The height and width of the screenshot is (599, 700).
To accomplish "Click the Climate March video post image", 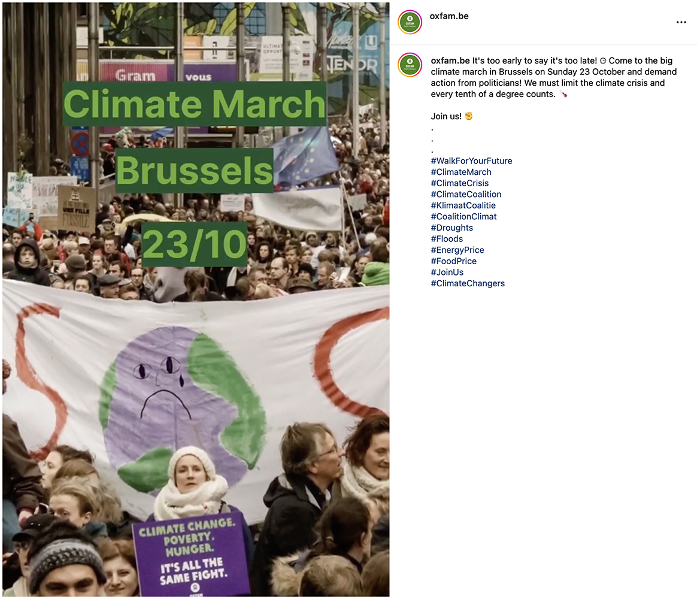I will click(196, 299).
